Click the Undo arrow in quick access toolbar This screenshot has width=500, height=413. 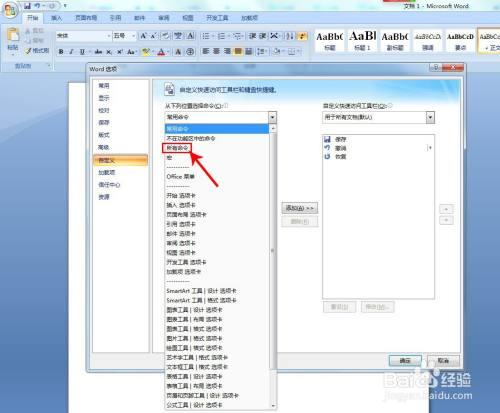click(37, 6)
